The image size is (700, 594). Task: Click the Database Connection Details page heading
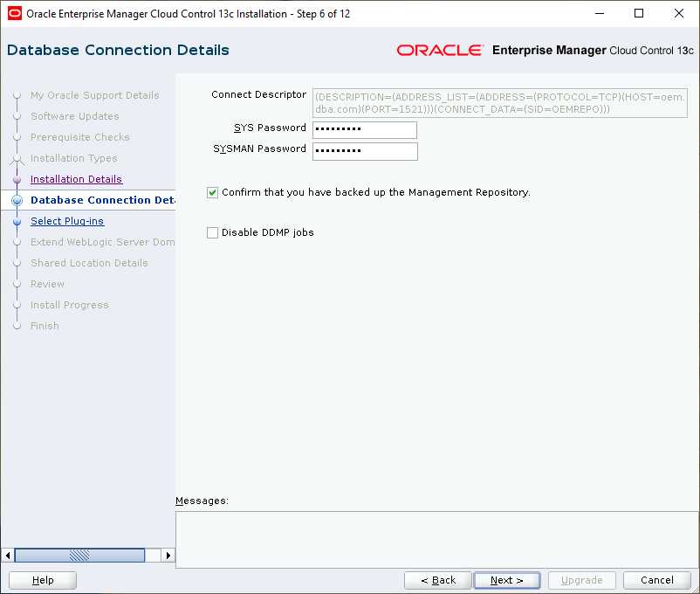pos(118,50)
